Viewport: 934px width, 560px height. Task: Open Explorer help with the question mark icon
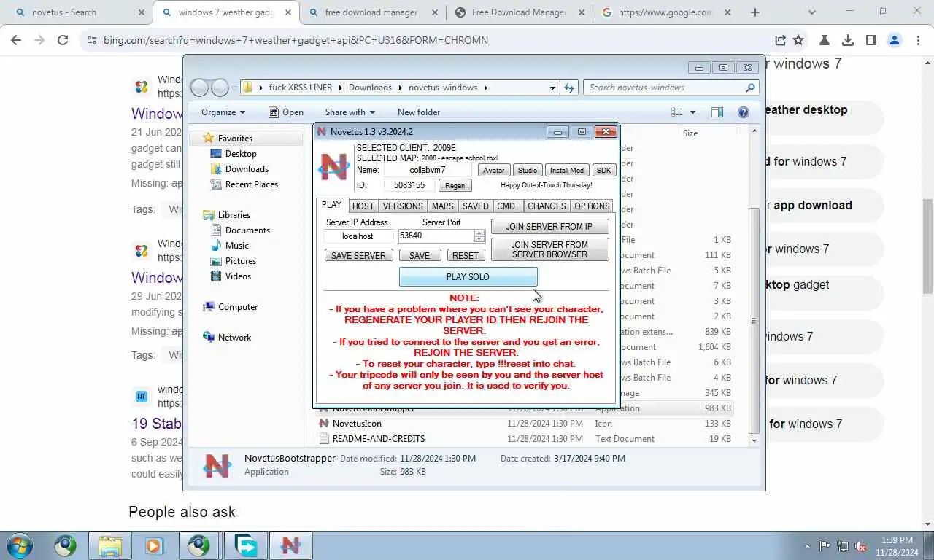pos(744,112)
